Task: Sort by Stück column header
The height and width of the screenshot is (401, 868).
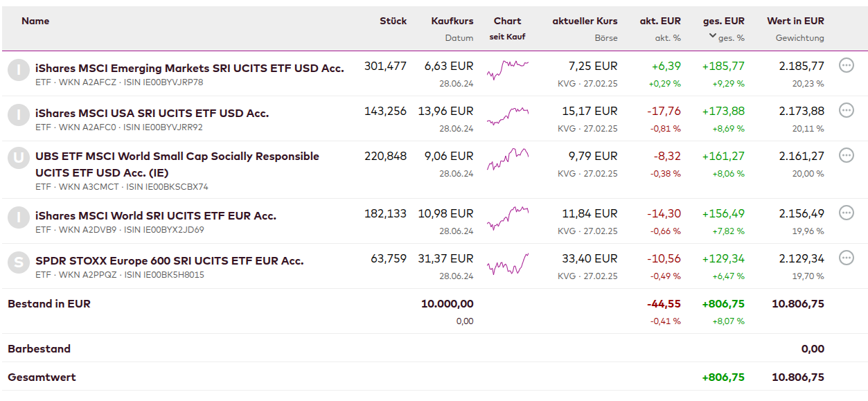Action: [x=393, y=21]
